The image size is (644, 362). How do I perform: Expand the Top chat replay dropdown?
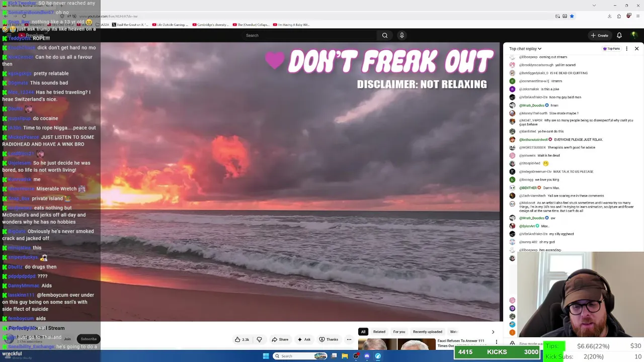pyautogui.click(x=525, y=49)
